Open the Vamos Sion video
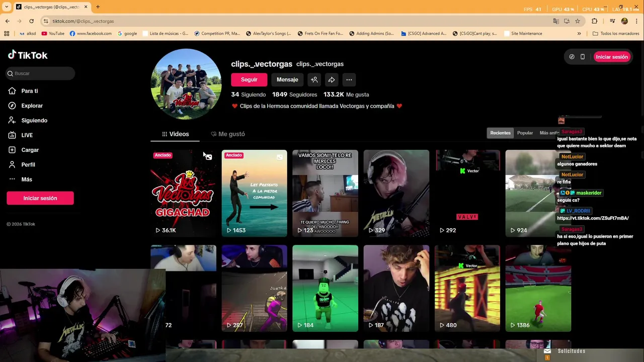The image size is (644, 362). tap(325, 193)
